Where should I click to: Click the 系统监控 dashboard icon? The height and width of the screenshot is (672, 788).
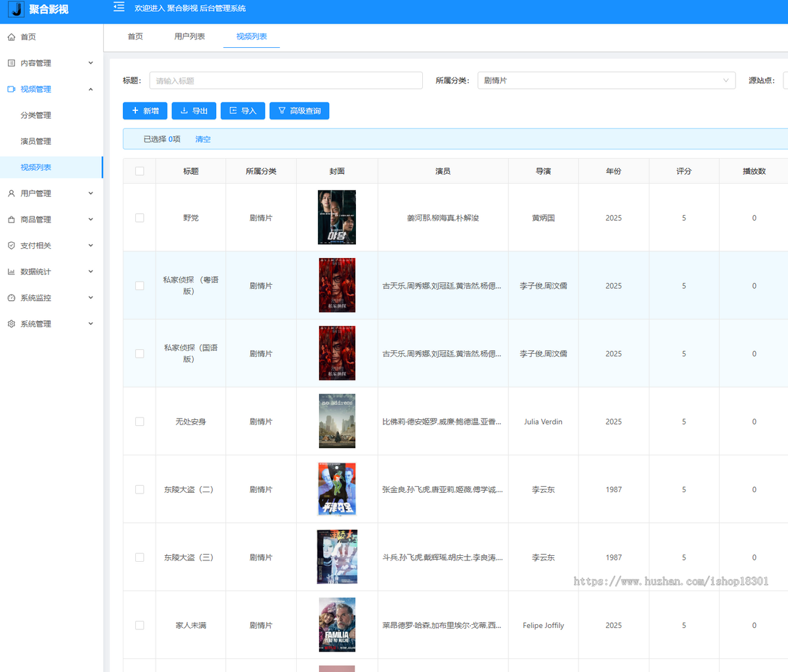click(11, 298)
